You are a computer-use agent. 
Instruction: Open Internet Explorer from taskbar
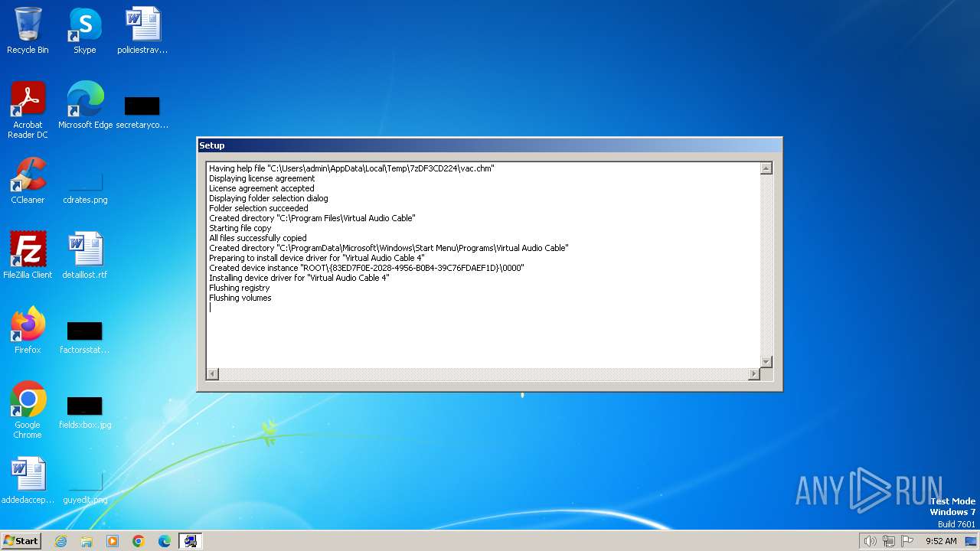(60, 541)
